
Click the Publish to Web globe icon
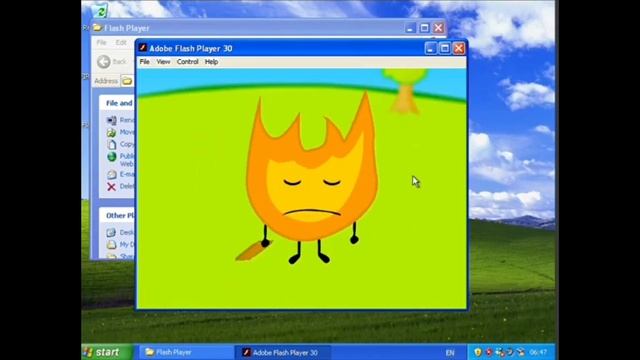pyautogui.click(x=111, y=157)
